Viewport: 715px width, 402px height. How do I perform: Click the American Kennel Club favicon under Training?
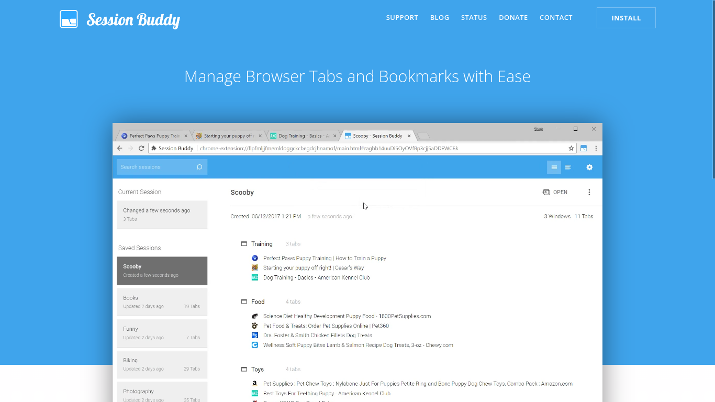tap(255, 277)
